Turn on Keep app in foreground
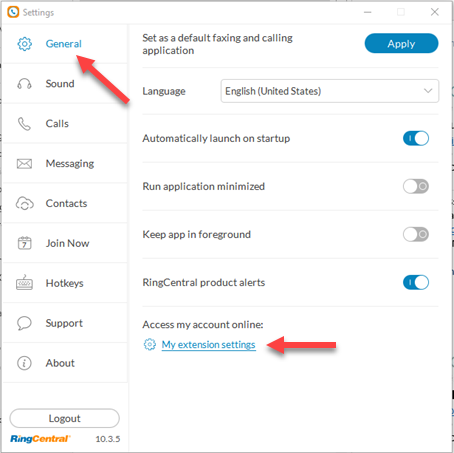The image size is (454, 453). [x=416, y=234]
